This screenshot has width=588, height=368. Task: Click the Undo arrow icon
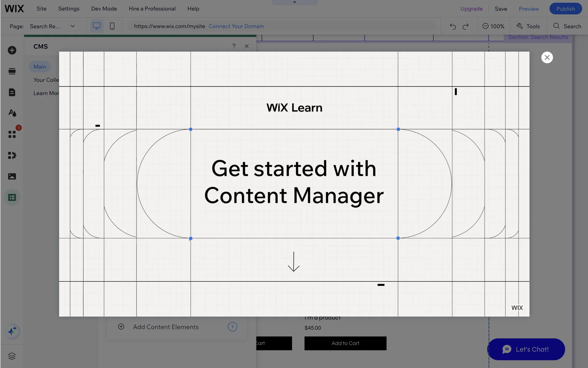tap(453, 26)
